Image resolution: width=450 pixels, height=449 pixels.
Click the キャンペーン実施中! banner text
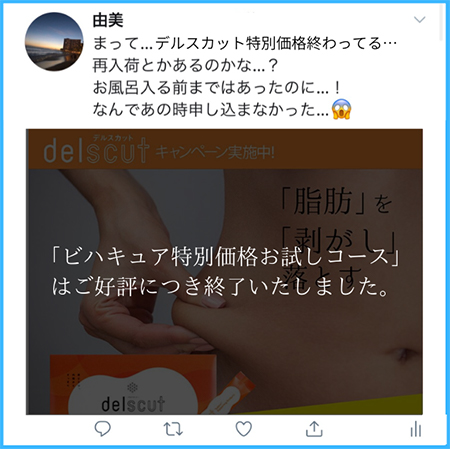pyautogui.click(x=215, y=153)
